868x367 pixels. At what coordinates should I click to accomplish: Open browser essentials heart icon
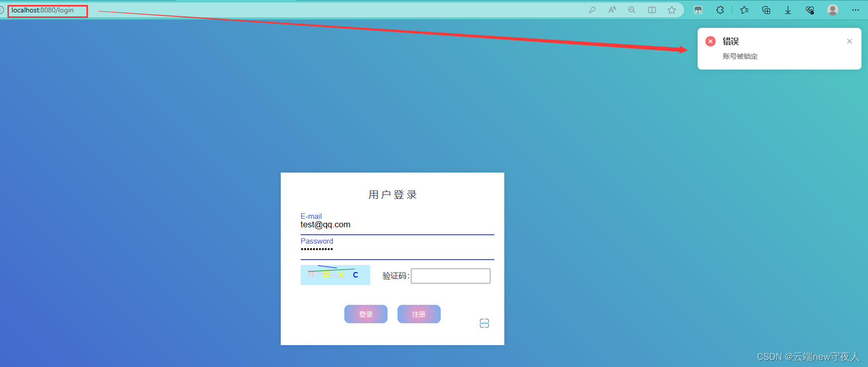pos(810,10)
